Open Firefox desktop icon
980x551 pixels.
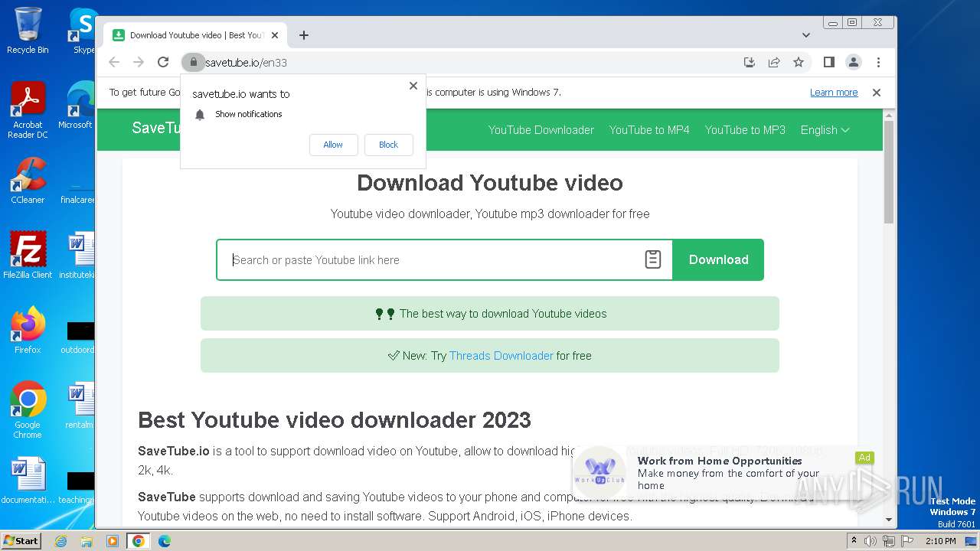point(28,331)
